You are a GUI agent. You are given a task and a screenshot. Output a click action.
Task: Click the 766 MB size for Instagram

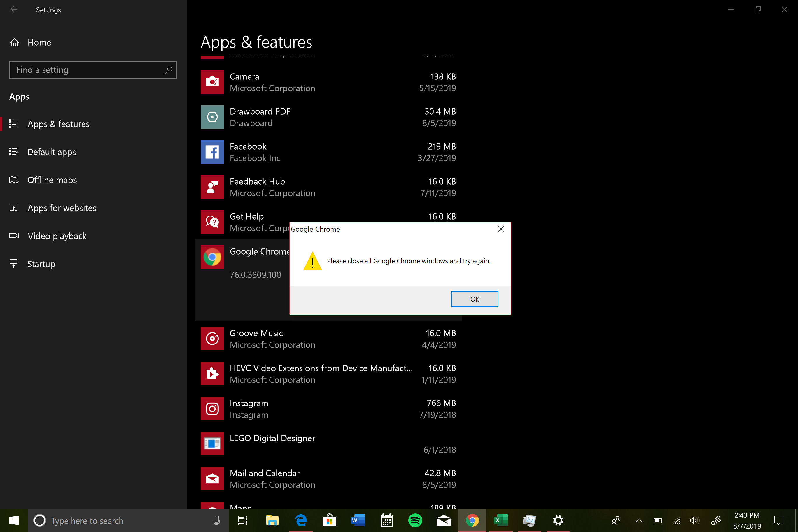[x=441, y=403]
